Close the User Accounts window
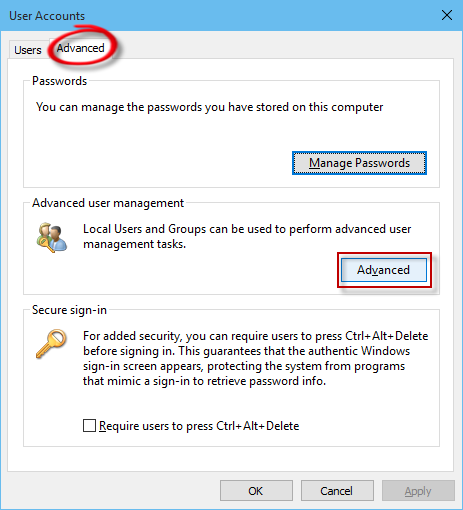The height and width of the screenshot is (510, 463). [447, 15]
